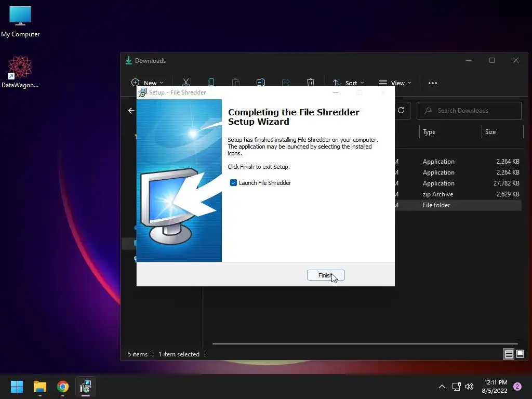
Task: Minimize the Setup - File Shredder window
Action: [336, 92]
